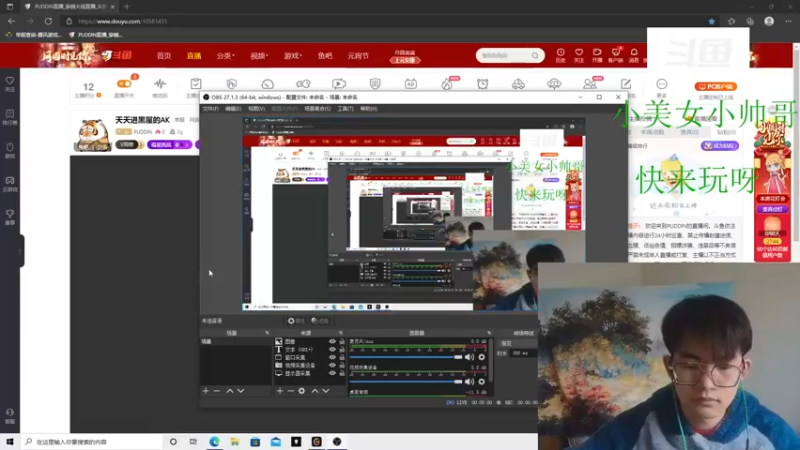Screen dimensions: 800x450
Task: Open settings gear for 麦克风/Aux channel
Action: [482, 357]
